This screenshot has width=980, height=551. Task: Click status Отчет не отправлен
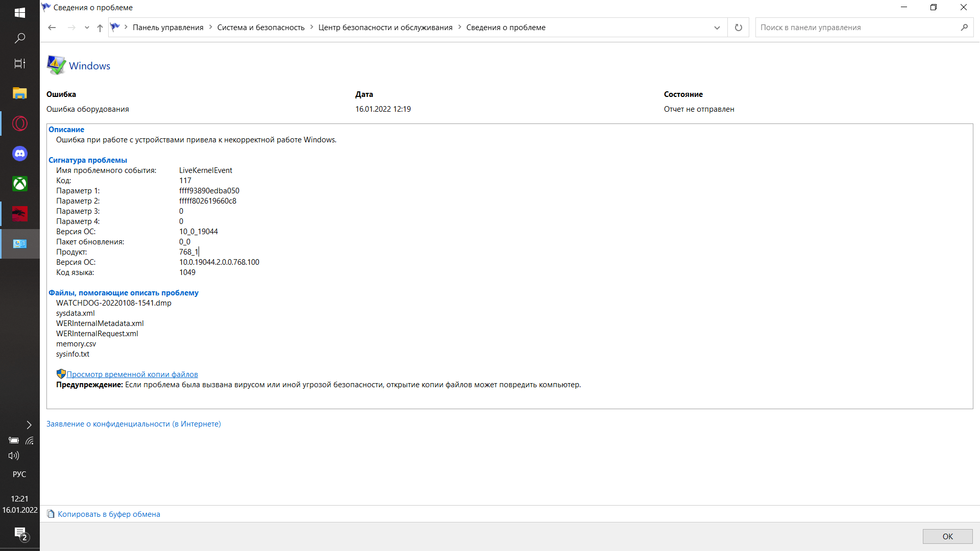pyautogui.click(x=699, y=109)
